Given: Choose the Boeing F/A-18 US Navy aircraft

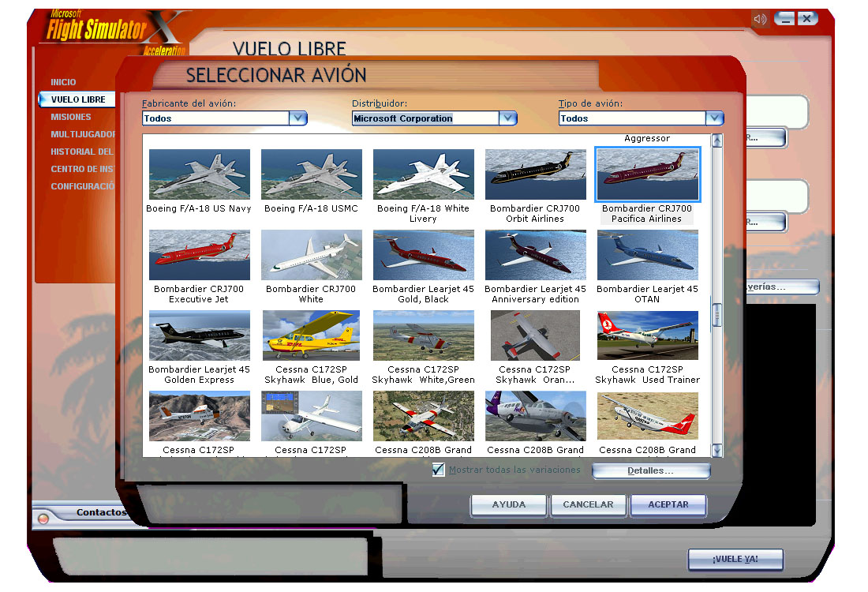Looking at the screenshot, I should coord(199,174).
